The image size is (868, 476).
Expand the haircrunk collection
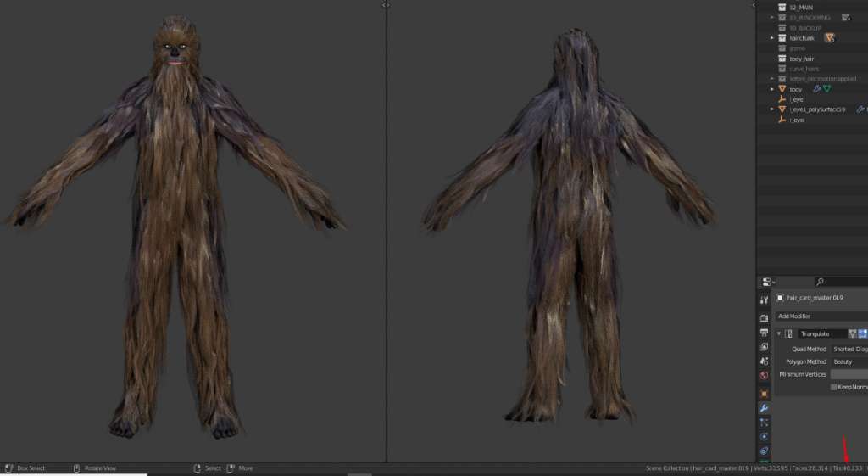tap(772, 37)
